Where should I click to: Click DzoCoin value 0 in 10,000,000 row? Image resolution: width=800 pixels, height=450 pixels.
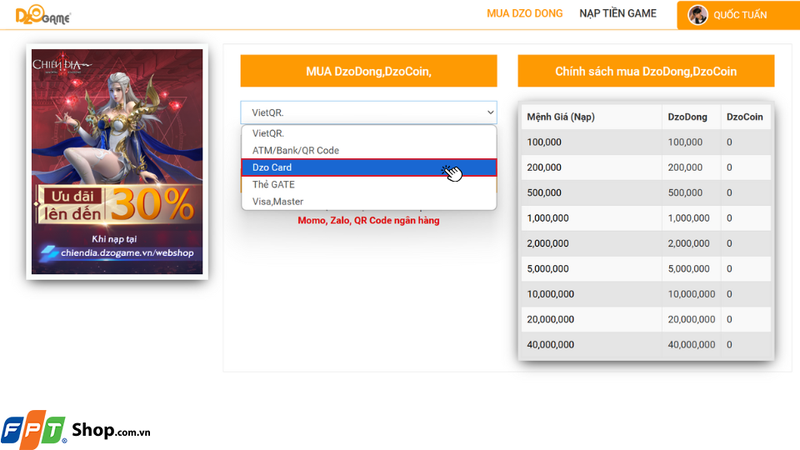tap(729, 294)
